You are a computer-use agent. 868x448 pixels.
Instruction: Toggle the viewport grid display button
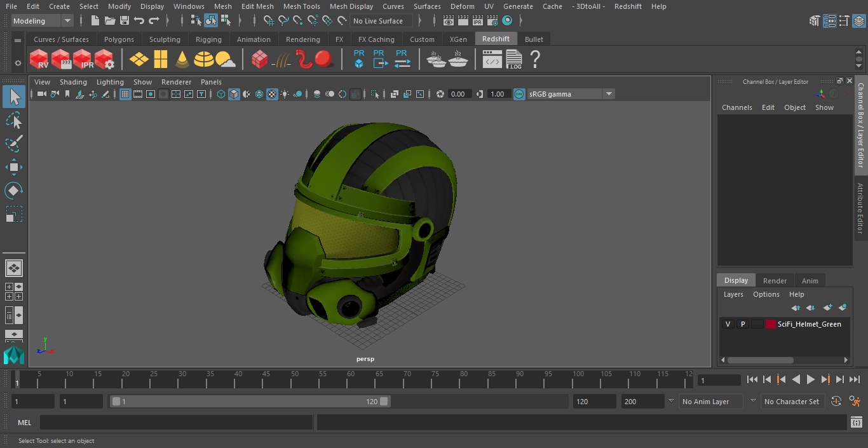pos(125,94)
